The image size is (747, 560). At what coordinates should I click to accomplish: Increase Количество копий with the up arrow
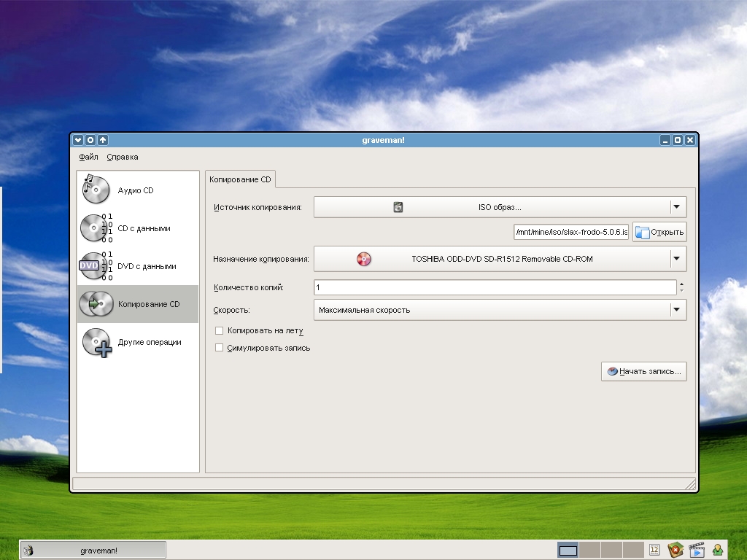(x=681, y=284)
